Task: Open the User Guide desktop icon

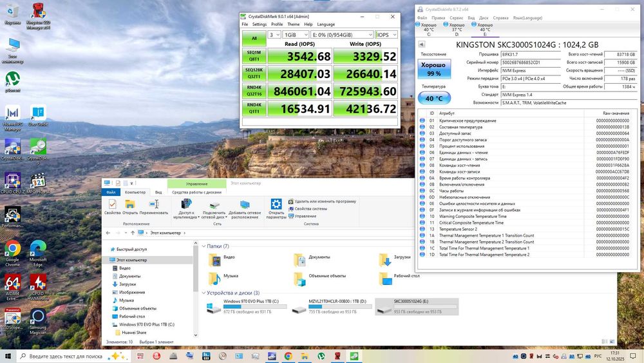Action: (38, 115)
